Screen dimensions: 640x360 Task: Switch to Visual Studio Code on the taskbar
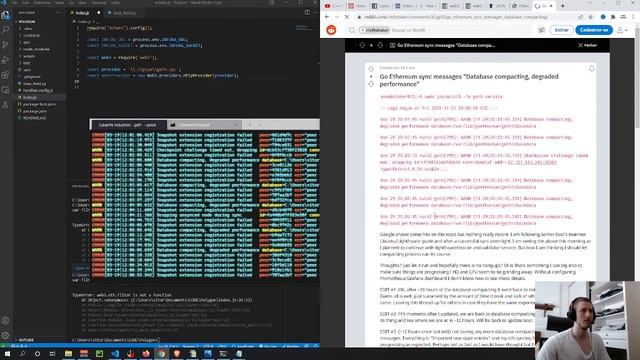pos(115,353)
